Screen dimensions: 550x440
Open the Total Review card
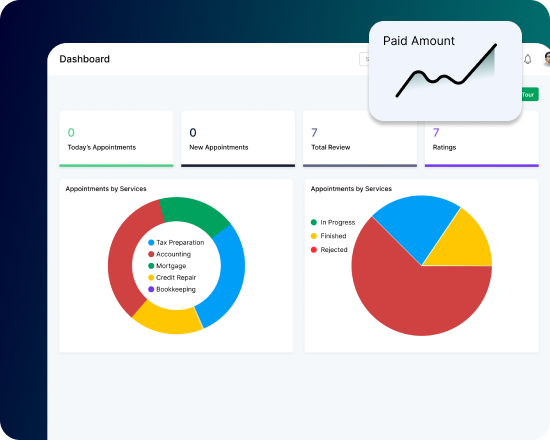360,139
